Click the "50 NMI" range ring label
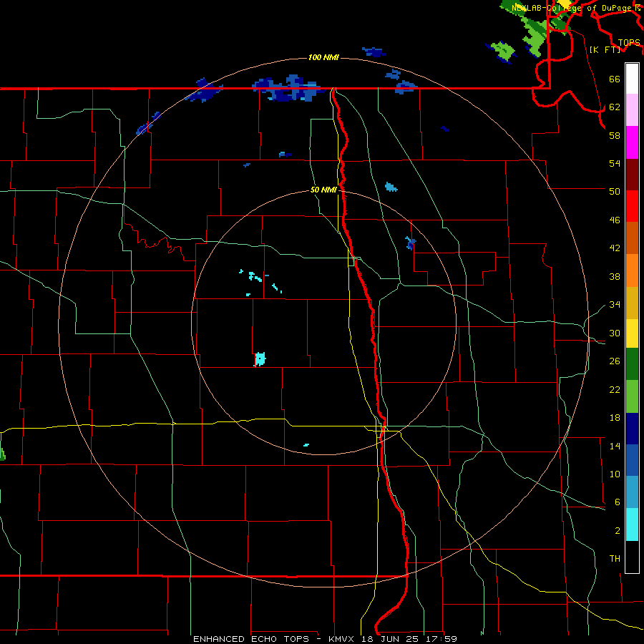The height and width of the screenshot is (644, 644). click(x=323, y=190)
